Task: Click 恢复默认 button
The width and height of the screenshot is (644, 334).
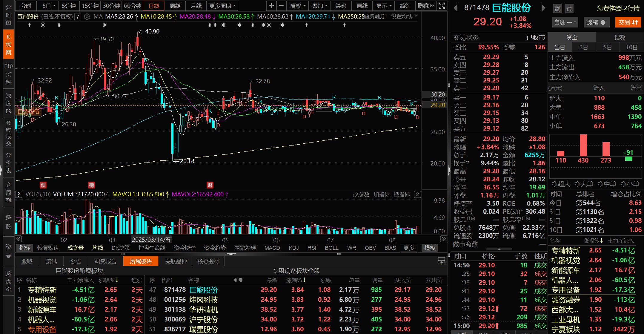Action: pos(48,248)
